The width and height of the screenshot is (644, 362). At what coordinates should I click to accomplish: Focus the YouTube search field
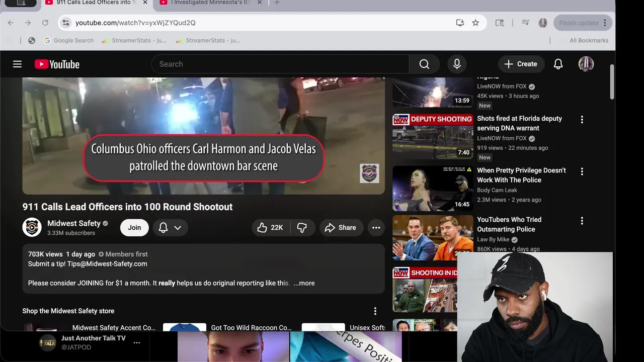(x=280, y=64)
